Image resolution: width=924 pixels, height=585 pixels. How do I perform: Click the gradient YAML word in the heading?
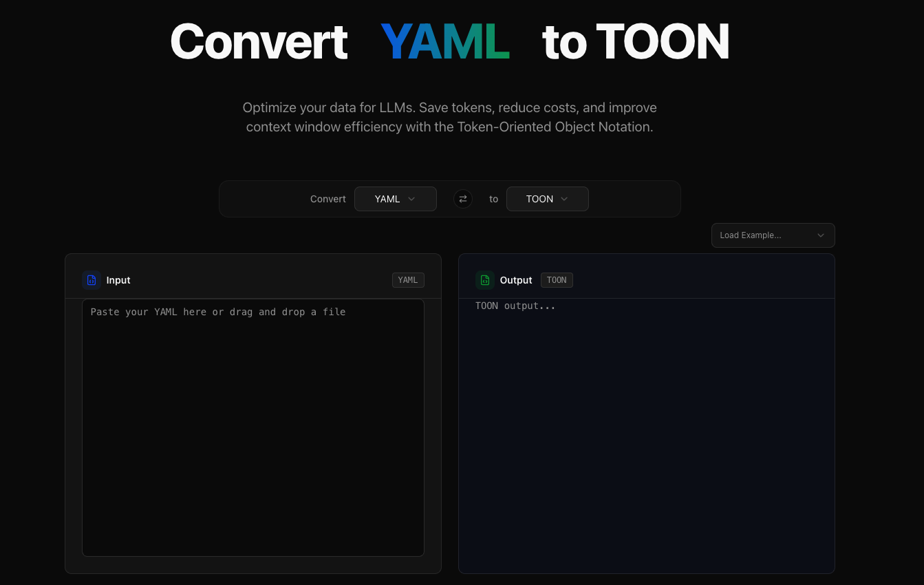click(444, 42)
